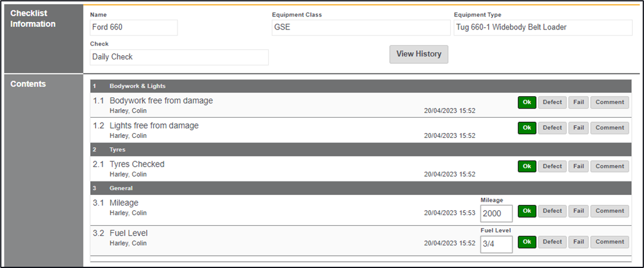Fail the Tyres Checked item
Screen dimensions: 644x268
point(578,166)
